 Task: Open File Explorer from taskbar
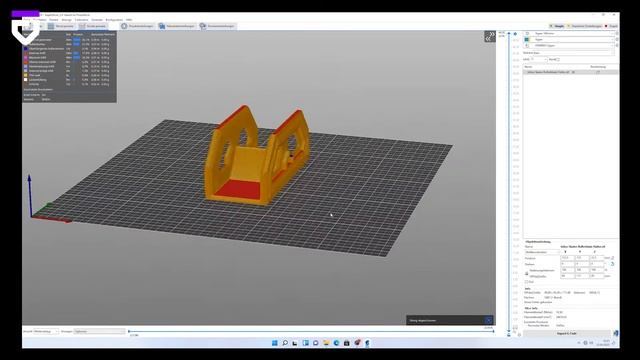(326, 343)
